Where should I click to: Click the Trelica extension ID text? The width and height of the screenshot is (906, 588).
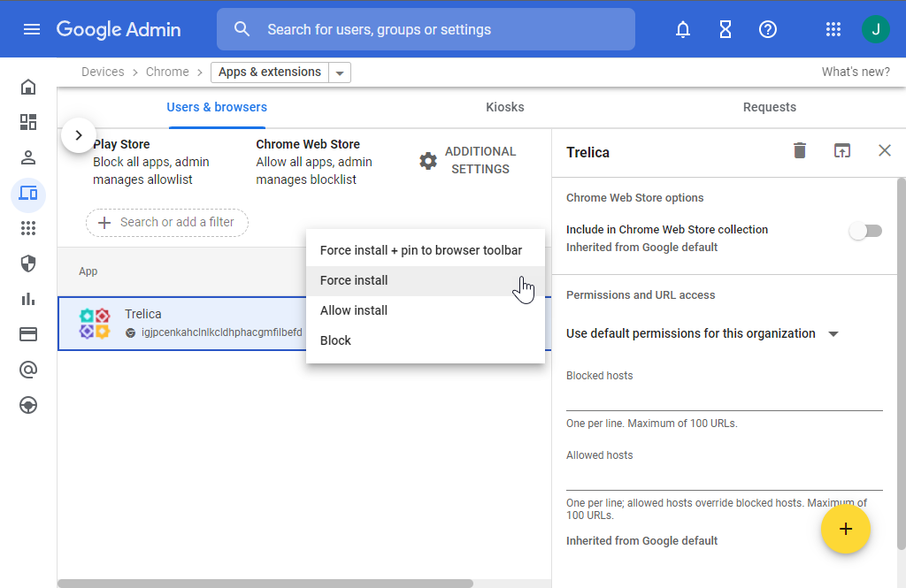tap(222, 332)
